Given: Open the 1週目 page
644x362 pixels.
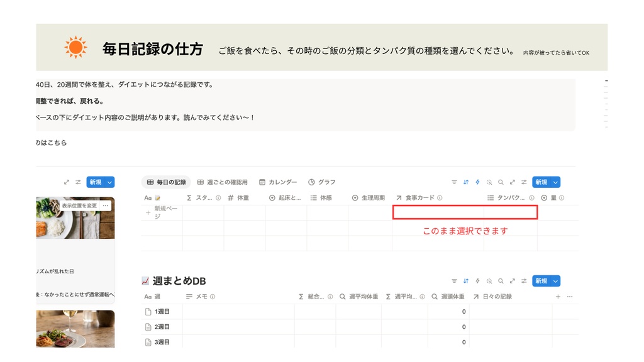Looking at the screenshot, I should 162,312.
